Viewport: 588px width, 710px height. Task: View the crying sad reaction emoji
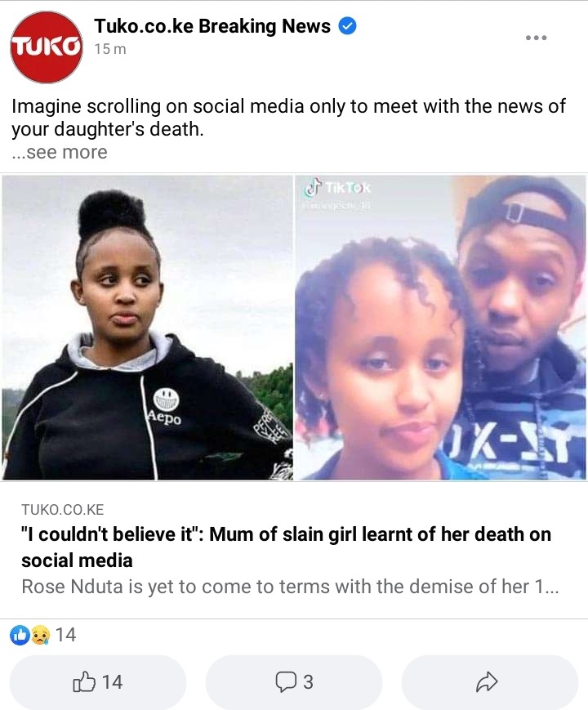tap(40, 635)
